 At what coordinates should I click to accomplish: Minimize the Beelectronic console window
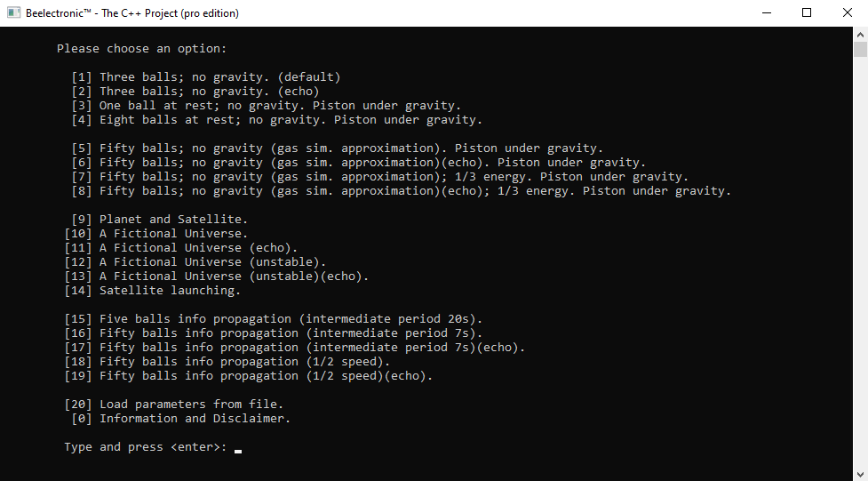click(x=766, y=13)
